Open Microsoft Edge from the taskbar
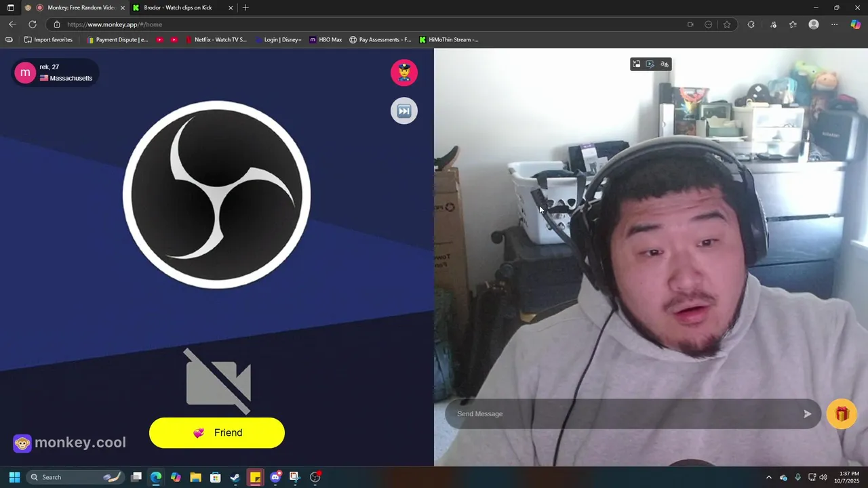Viewport: 868px width, 488px height. (x=156, y=477)
